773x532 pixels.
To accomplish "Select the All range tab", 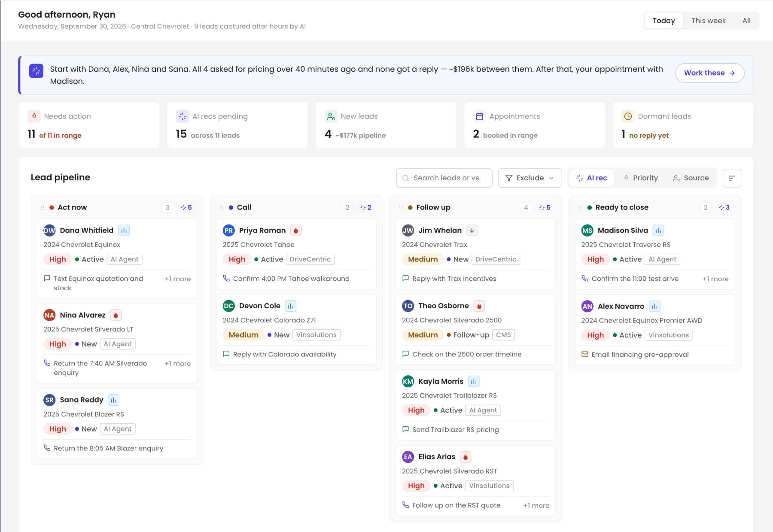I will click(x=746, y=21).
